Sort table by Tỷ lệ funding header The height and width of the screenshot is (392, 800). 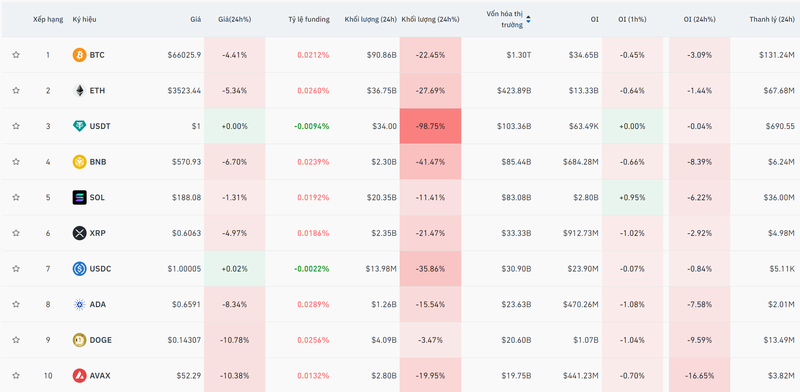coord(309,19)
